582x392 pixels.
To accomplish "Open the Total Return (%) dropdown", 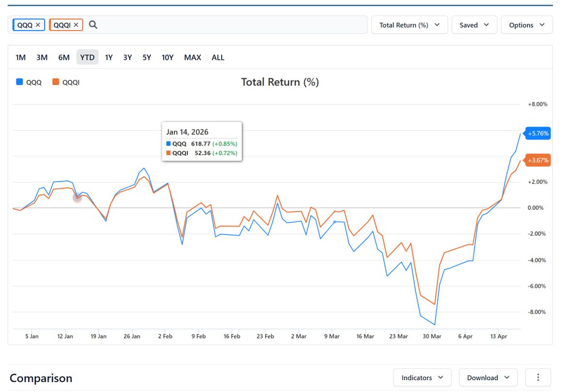I will [409, 25].
